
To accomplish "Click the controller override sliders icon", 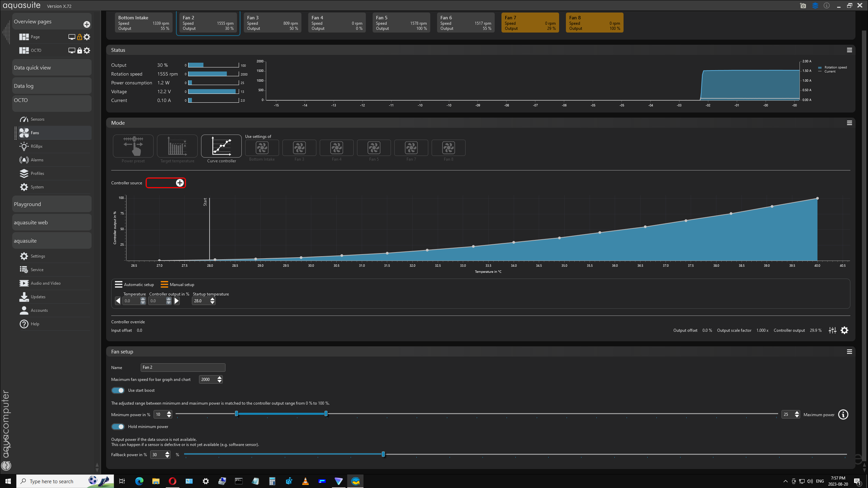I will point(832,330).
